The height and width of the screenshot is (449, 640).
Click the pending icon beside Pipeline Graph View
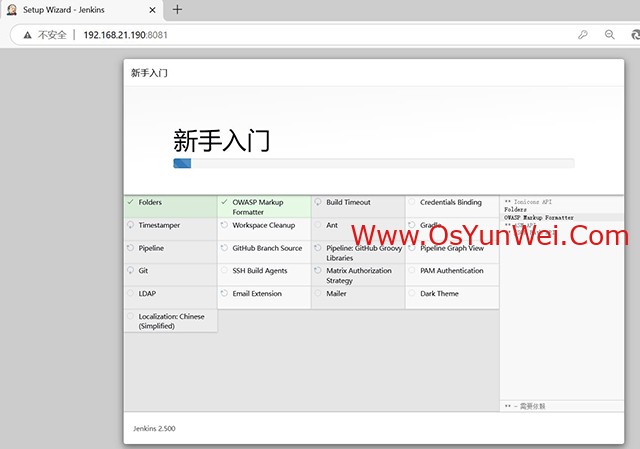(x=412, y=247)
